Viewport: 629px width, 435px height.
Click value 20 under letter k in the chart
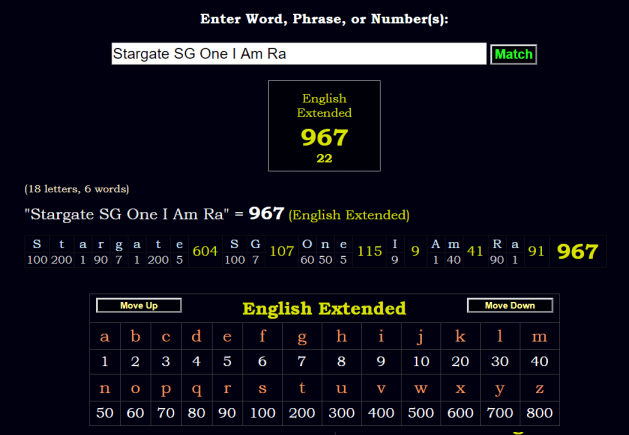(460, 362)
